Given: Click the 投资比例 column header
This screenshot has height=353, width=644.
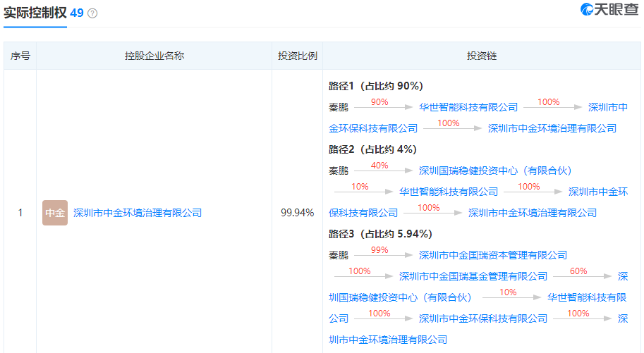Looking at the screenshot, I should (297, 56).
